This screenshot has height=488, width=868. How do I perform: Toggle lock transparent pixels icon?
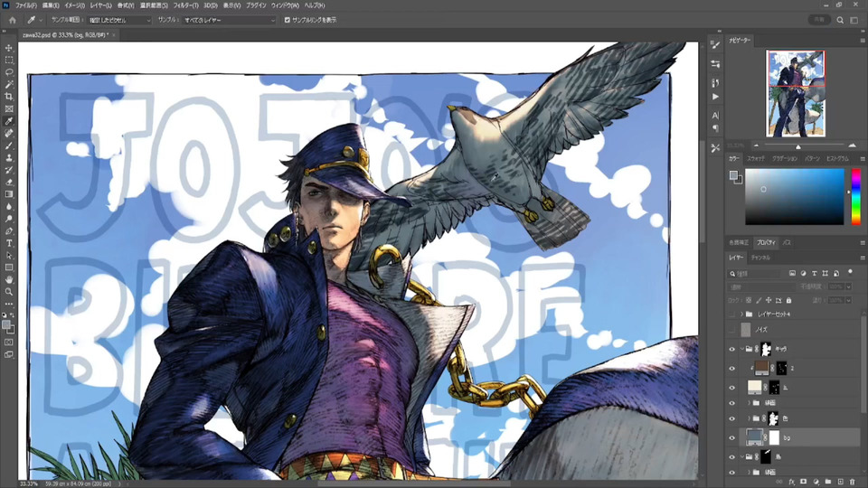coord(749,300)
